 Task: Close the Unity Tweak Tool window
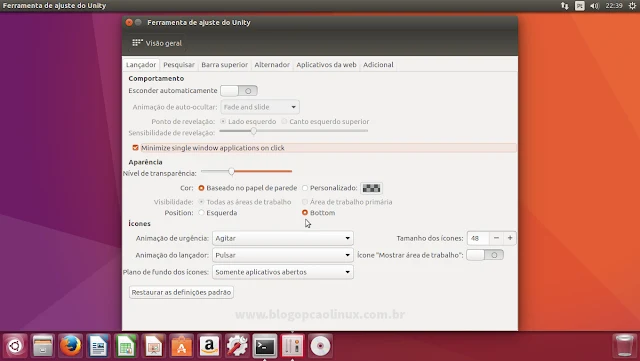tap(129, 22)
